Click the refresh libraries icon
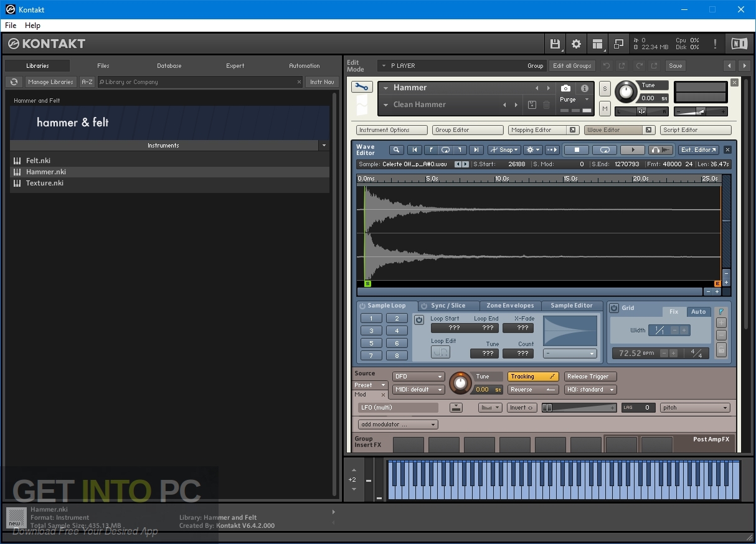 (14, 82)
